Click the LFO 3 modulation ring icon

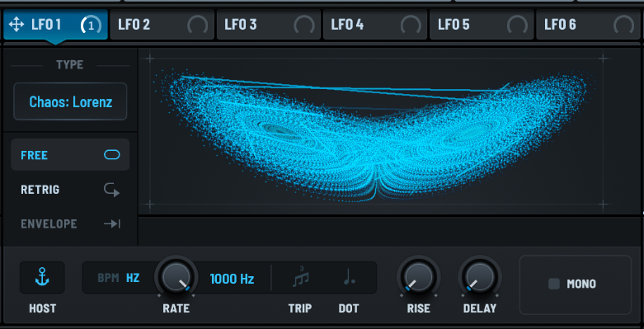coord(304,26)
